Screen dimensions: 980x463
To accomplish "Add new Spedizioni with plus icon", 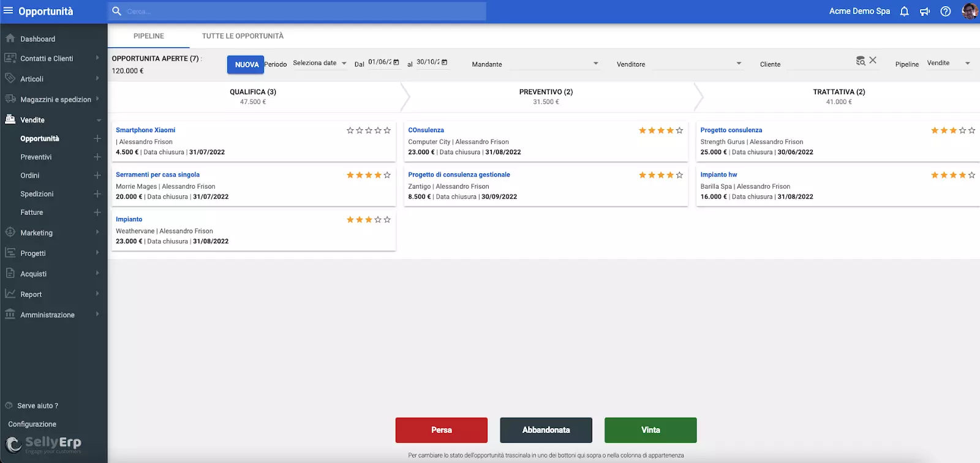I will coord(97,194).
